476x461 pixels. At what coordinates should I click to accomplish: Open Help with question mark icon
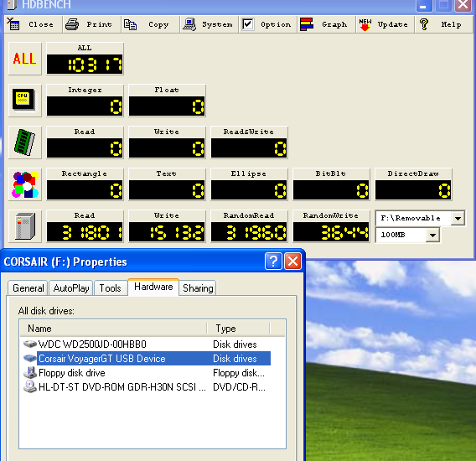(x=443, y=24)
